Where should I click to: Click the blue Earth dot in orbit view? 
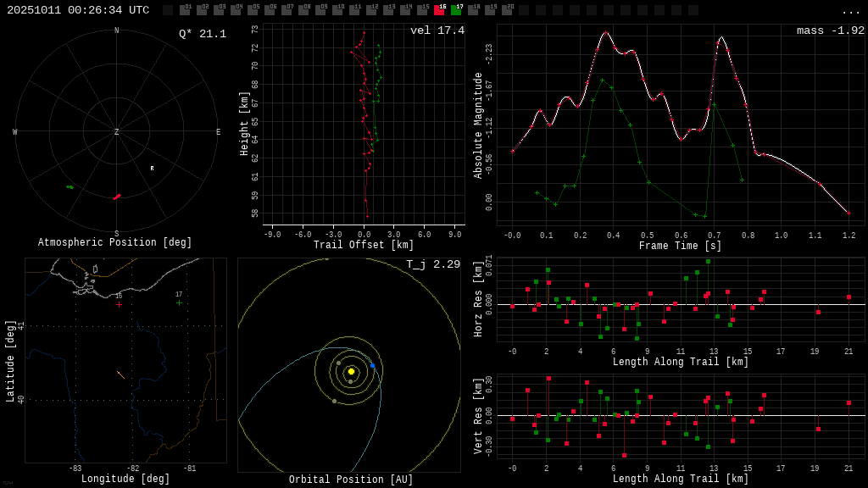[372, 365]
